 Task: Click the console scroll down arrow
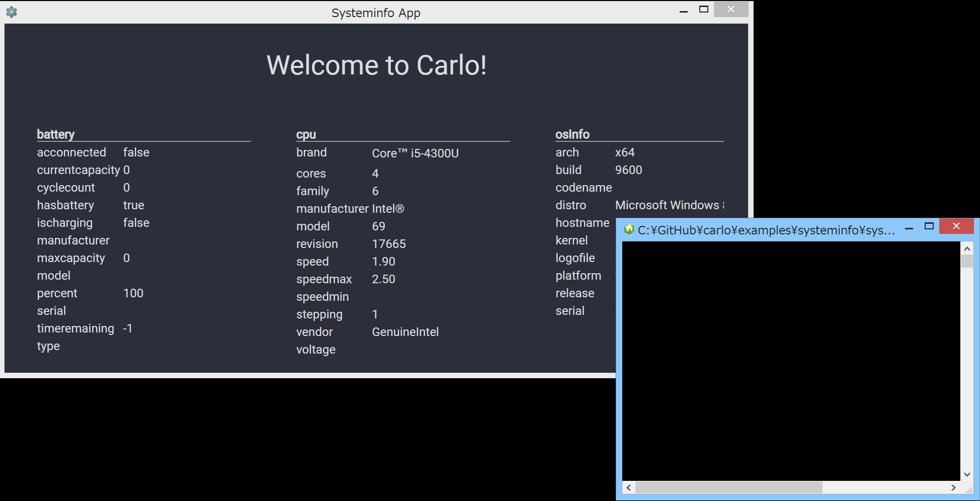pyautogui.click(x=967, y=474)
